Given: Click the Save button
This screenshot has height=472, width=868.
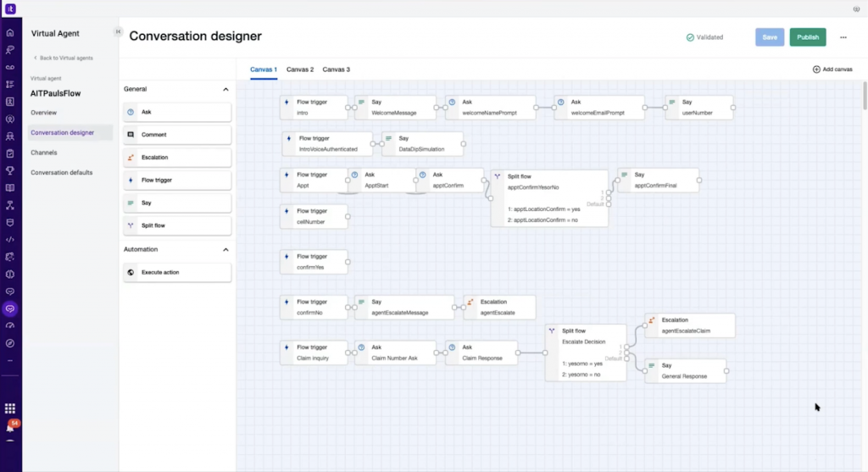Looking at the screenshot, I should coord(770,37).
